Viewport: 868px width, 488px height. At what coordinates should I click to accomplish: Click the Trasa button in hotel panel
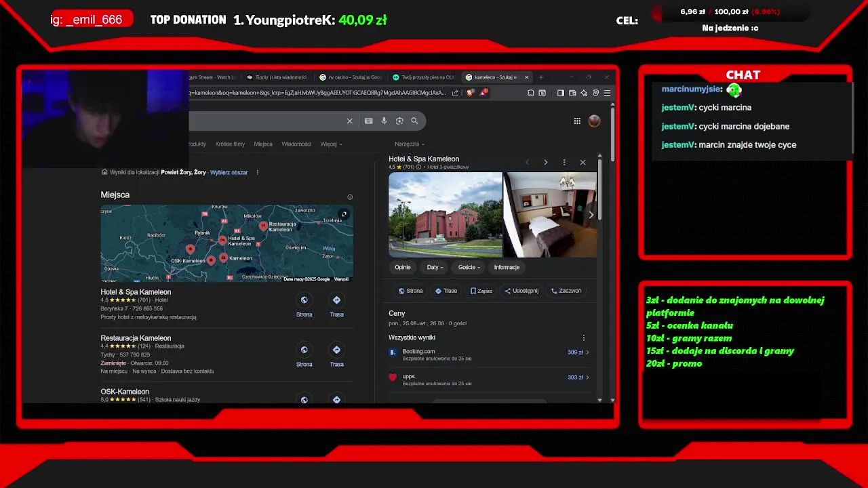coord(446,291)
